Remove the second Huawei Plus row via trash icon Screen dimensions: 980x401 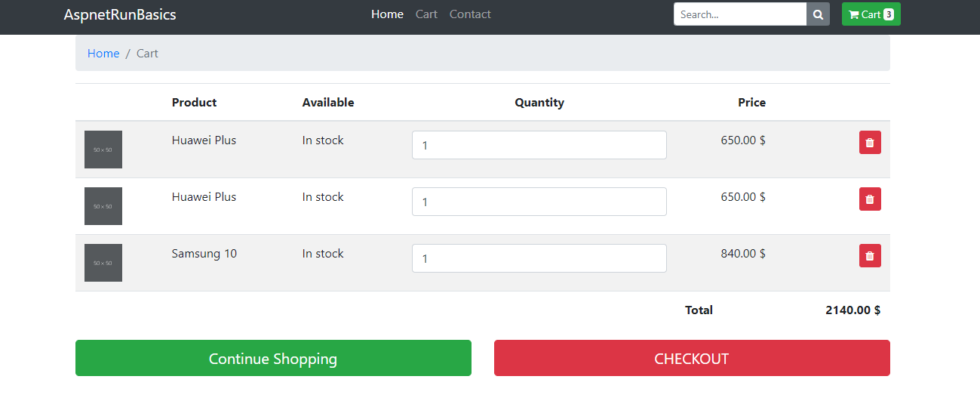tap(870, 199)
